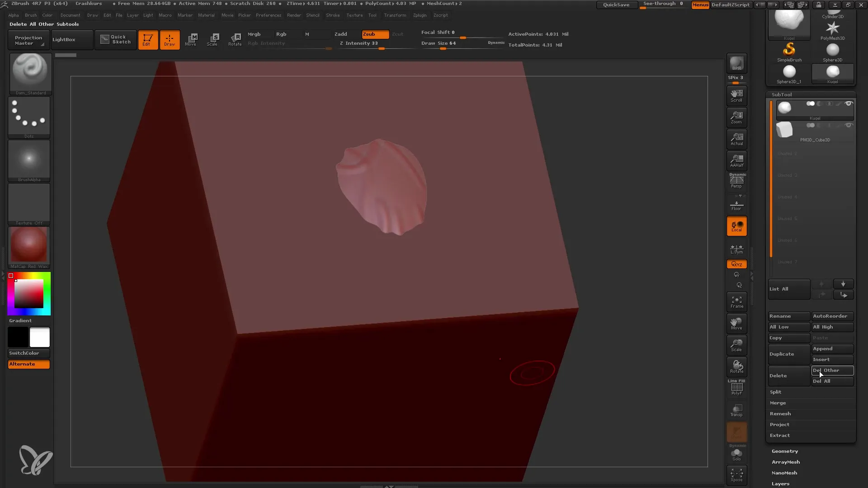
Task: Toggle X-Y-Z symmetry axis
Action: [737, 264]
